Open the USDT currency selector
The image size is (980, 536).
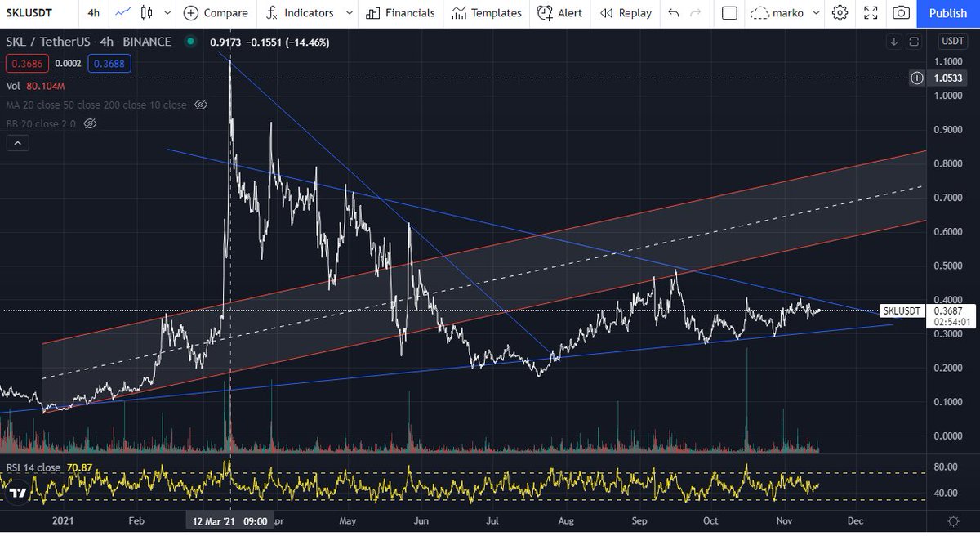(952, 41)
